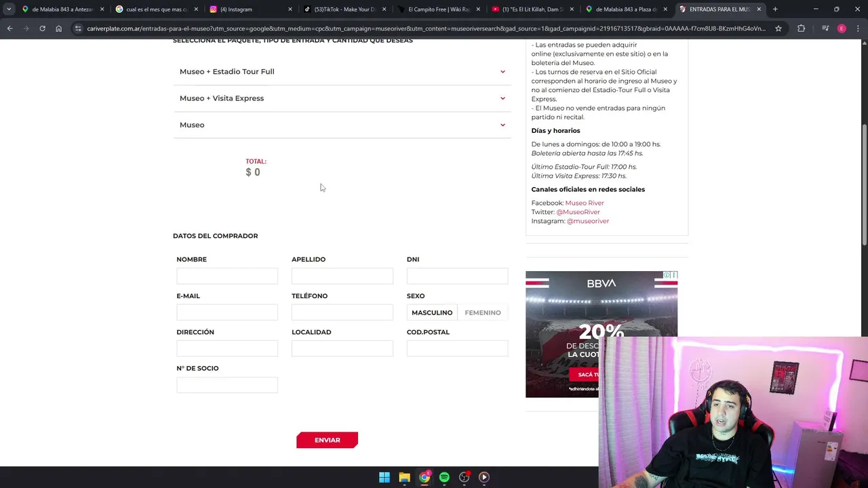Focus the DNI input field
Image resolution: width=868 pixels, height=488 pixels.
click(x=457, y=276)
